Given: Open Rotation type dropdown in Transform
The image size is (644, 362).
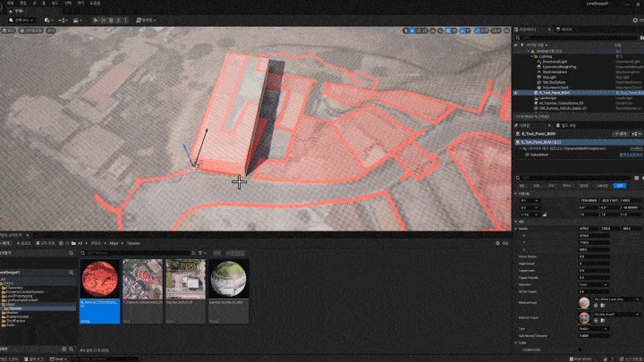Looking at the screenshot, I should coord(530,207).
